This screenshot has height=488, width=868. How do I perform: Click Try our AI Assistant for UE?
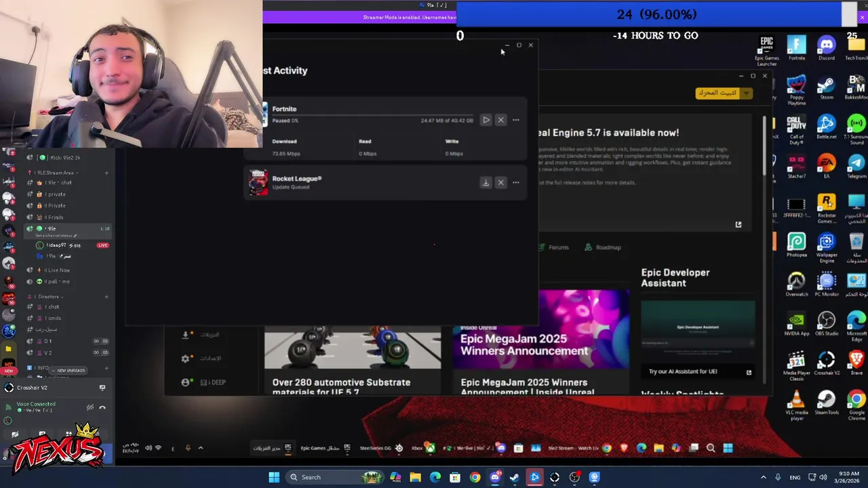coord(697,371)
